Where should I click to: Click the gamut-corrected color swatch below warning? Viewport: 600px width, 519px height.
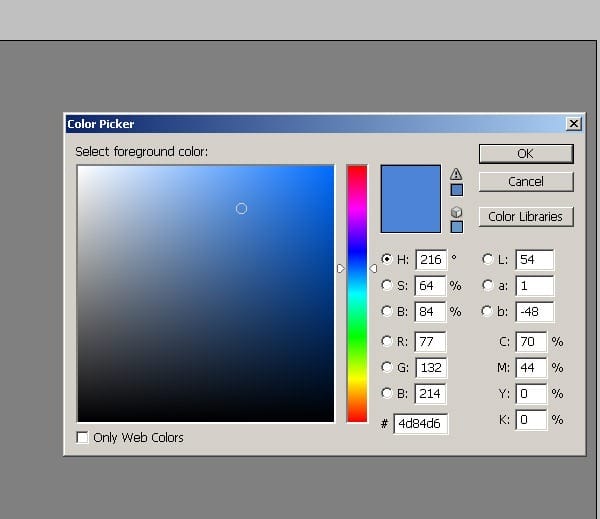(456, 189)
